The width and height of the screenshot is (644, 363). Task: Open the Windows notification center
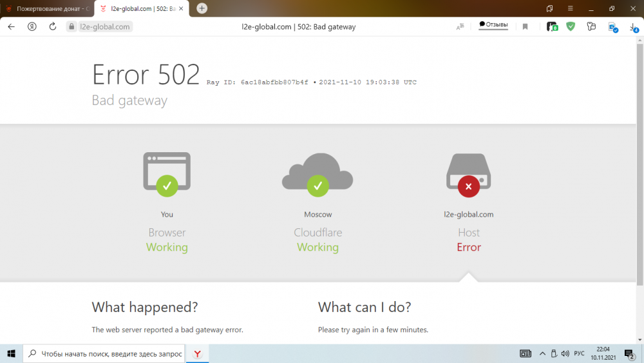(629, 353)
